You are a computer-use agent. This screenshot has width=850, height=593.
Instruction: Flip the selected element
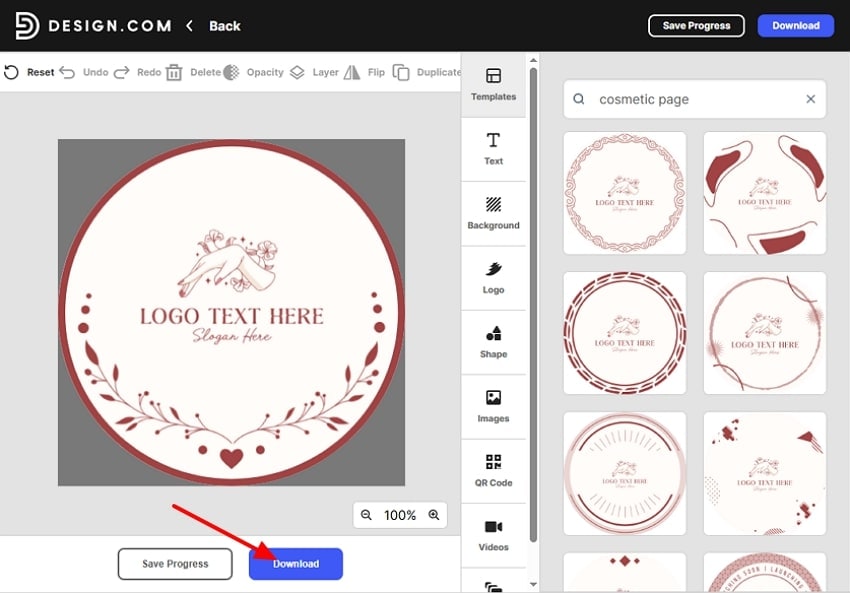click(x=364, y=72)
